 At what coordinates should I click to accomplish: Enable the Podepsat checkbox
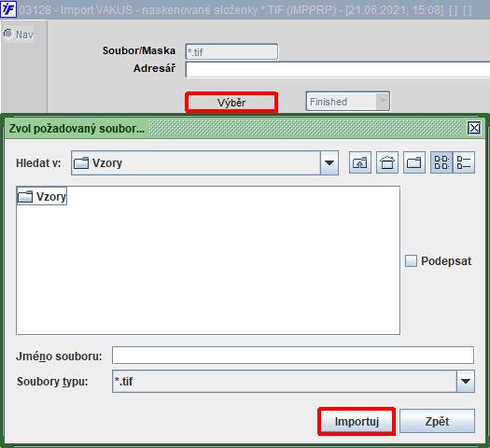click(x=411, y=260)
